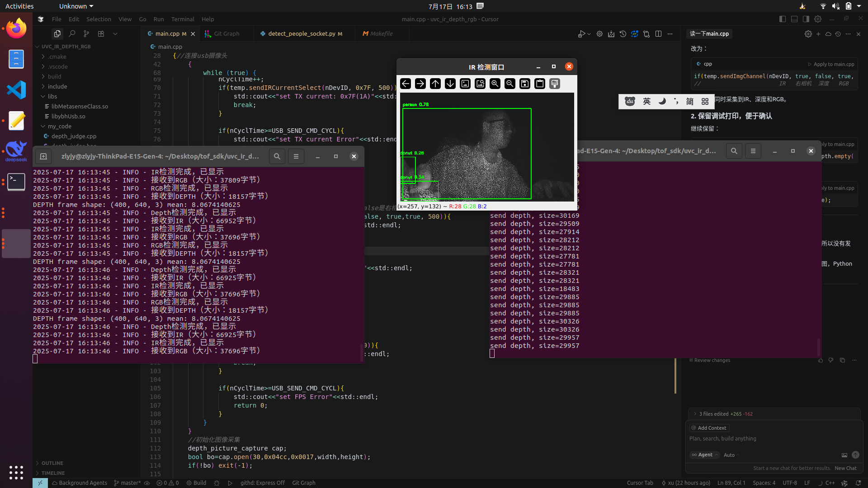The width and height of the screenshot is (868, 488).
Task: Open the Auto model dropdown
Action: pos(731,455)
